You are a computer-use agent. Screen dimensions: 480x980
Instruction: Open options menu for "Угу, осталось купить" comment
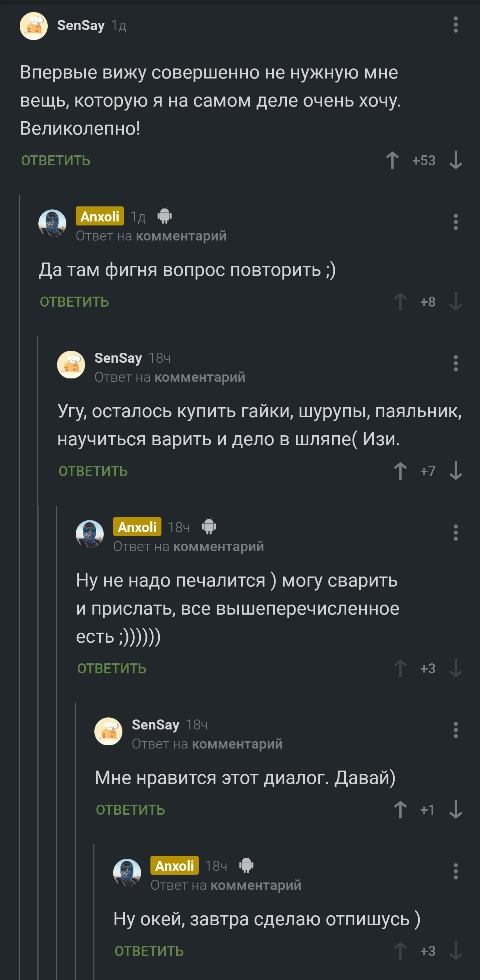click(455, 363)
